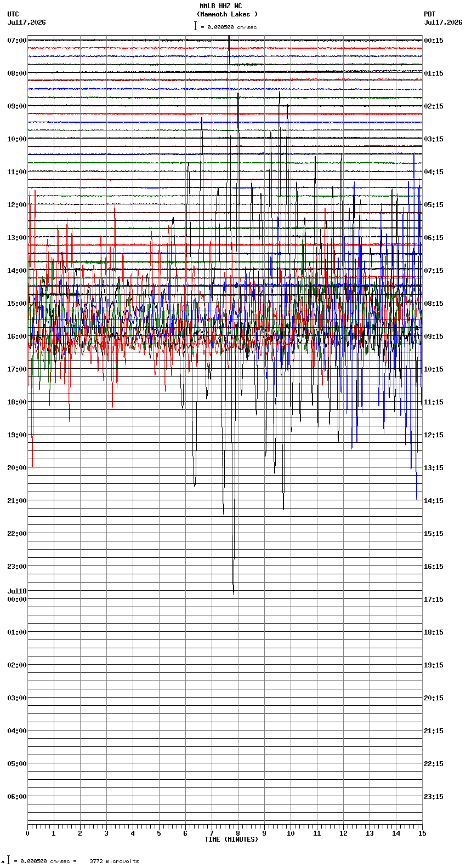Click the 07:00 UTC time label
This screenshot has height=868, width=466.
17,41
